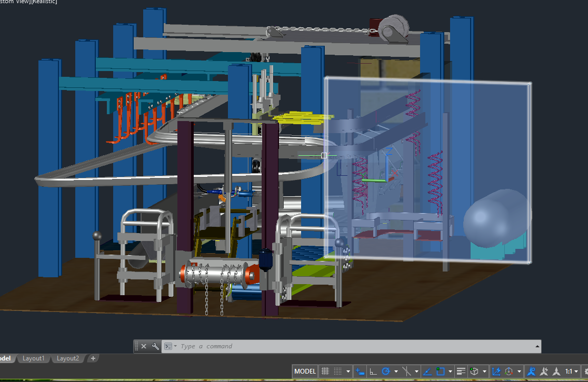Viewport: 588px width, 382px height.
Task: Switch to the Layout2 tab
Action: (x=68, y=358)
